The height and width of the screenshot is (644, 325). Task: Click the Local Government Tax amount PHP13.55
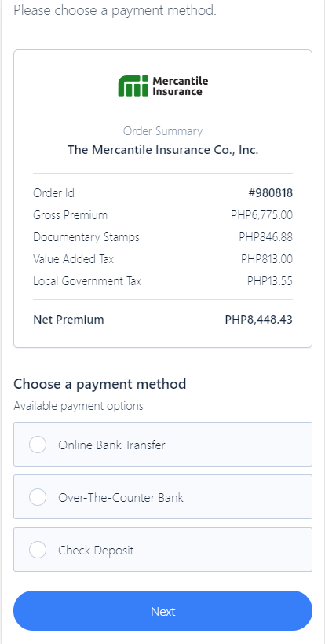pyautogui.click(x=270, y=281)
